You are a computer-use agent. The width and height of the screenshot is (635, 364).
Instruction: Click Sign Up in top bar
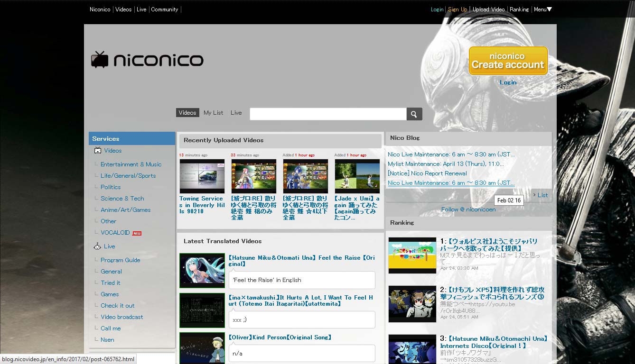[458, 9]
